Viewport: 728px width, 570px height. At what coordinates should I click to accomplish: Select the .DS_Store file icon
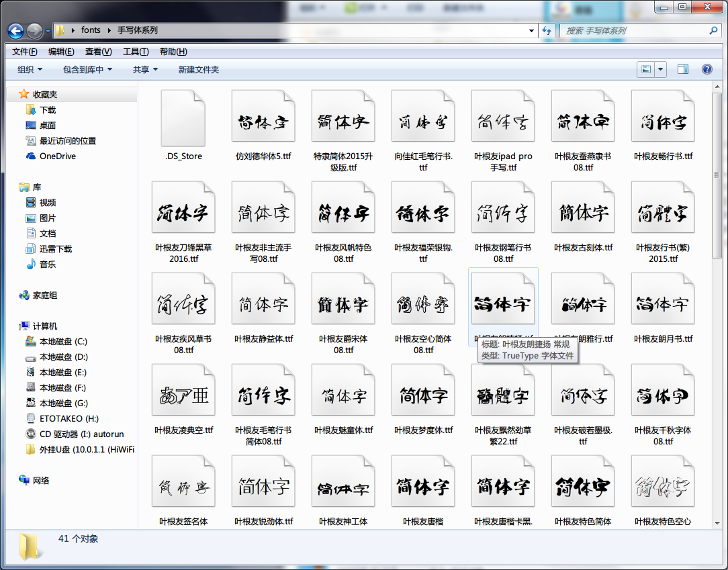(x=183, y=118)
